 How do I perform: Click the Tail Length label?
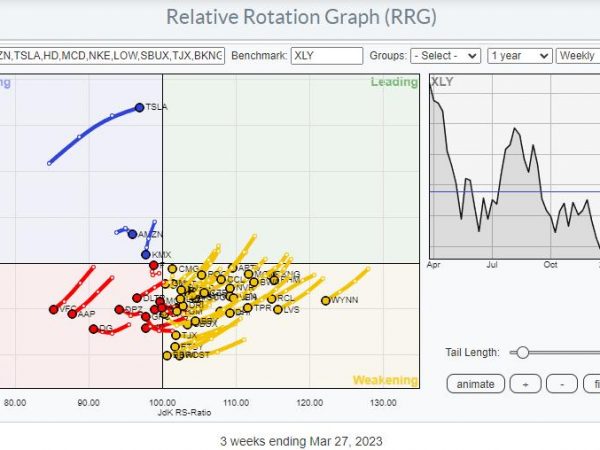[472, 352]
